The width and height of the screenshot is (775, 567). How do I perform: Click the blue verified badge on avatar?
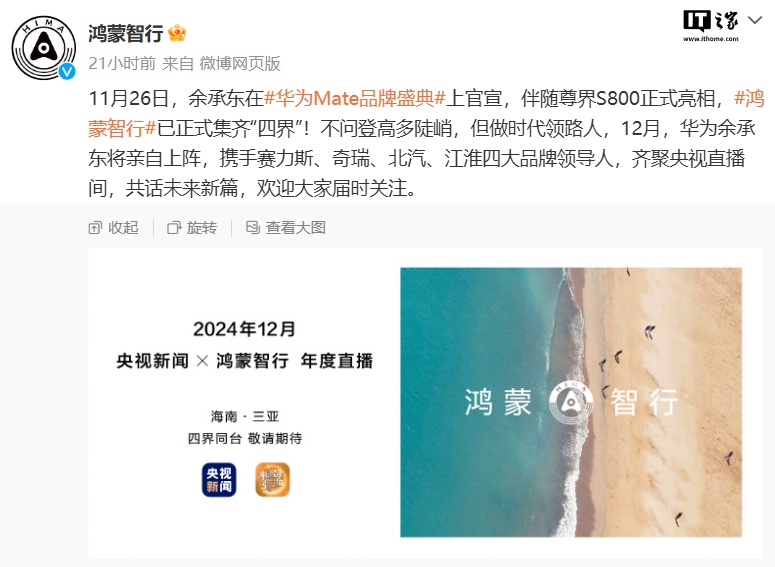coord(67,72)
